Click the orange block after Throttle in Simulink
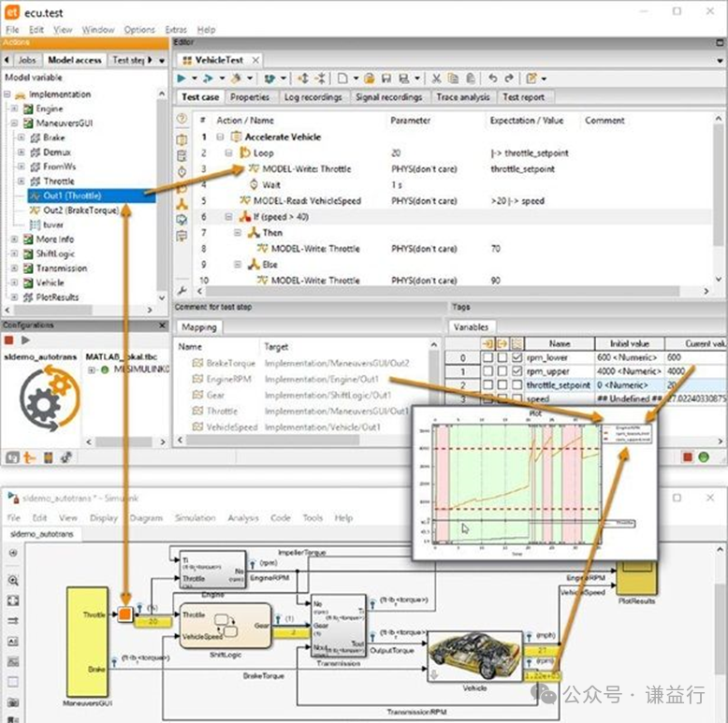The image size is (728, 723). 125,615
